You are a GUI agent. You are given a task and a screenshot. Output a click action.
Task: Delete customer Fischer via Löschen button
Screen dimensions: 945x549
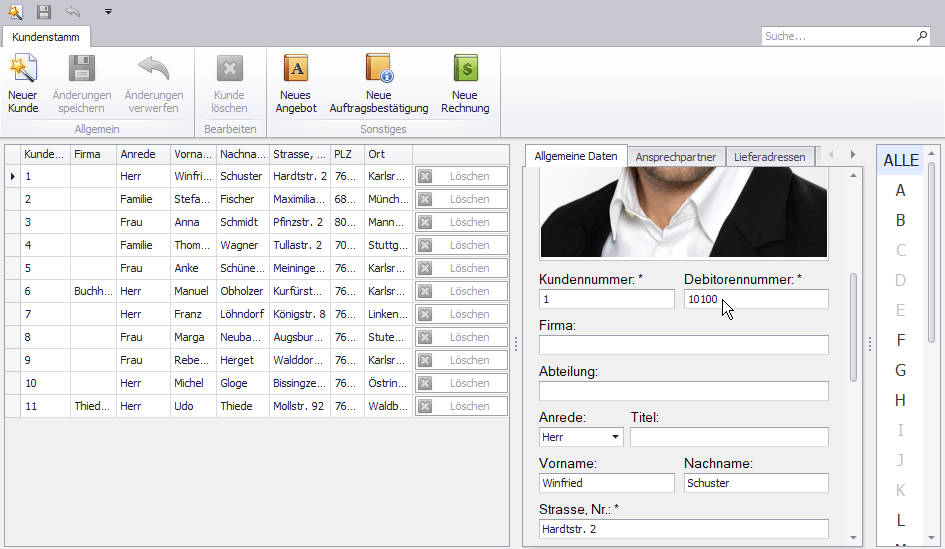(462, 199)
